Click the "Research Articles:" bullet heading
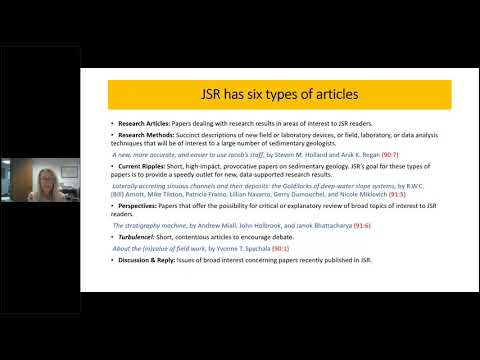Viewport: 480px width, 360px height. 144,124
